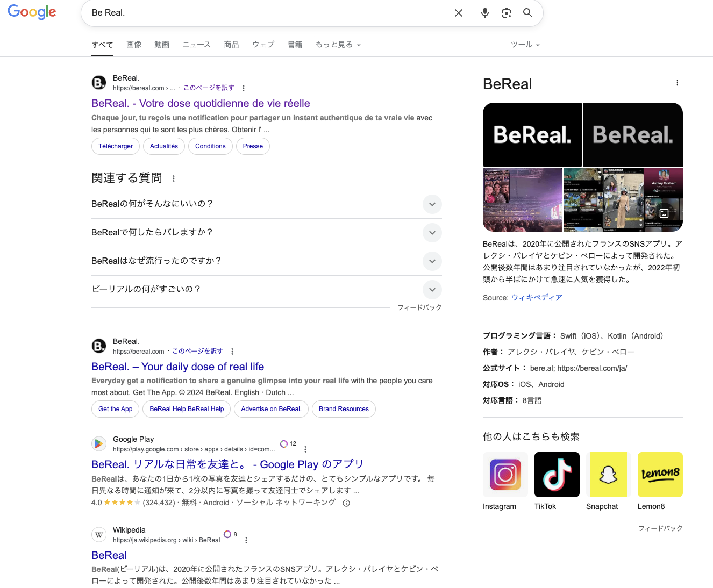
Task: Open the Google Play のアプリ result title
Action: (227, 464)
